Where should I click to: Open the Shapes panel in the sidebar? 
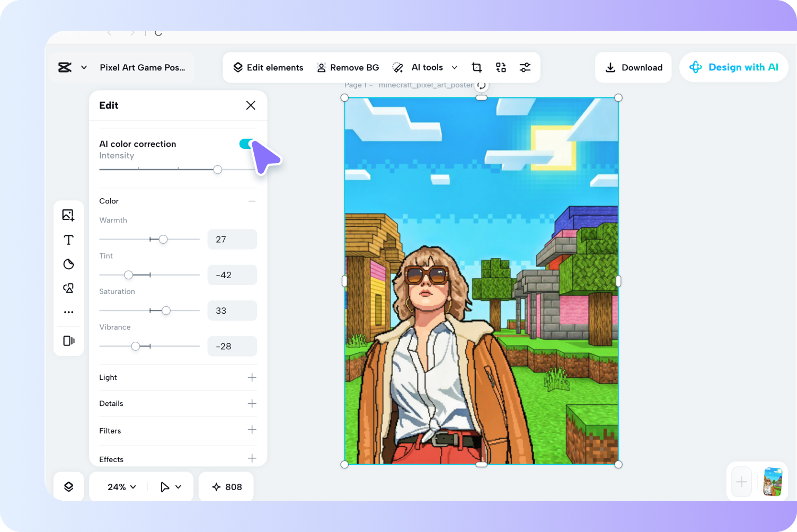pyautogui.click(x=68, y=288)
